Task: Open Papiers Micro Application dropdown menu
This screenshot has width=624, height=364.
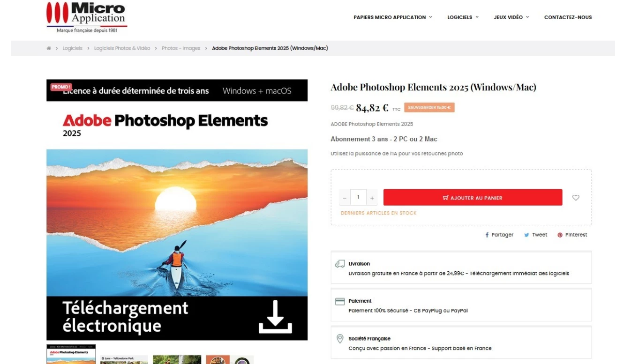Action: 393,17
